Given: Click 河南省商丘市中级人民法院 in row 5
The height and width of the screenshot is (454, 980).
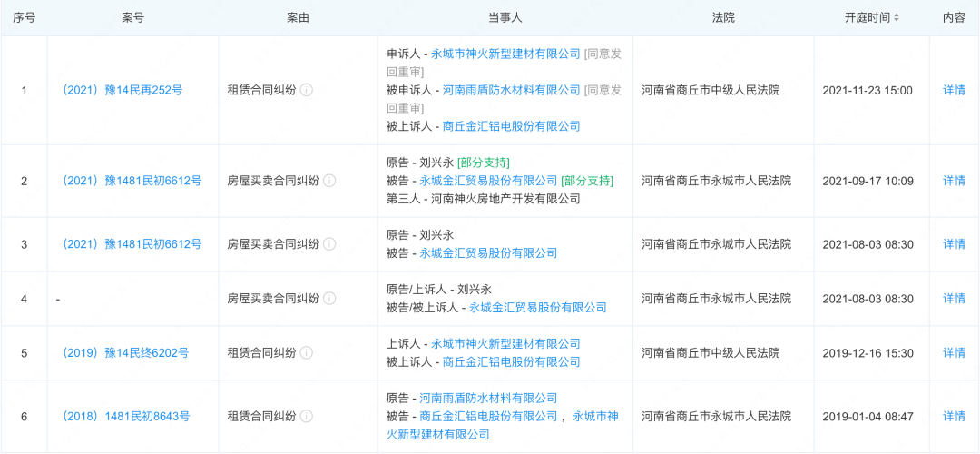Looking at the screenshot, I should pos(710,353).
